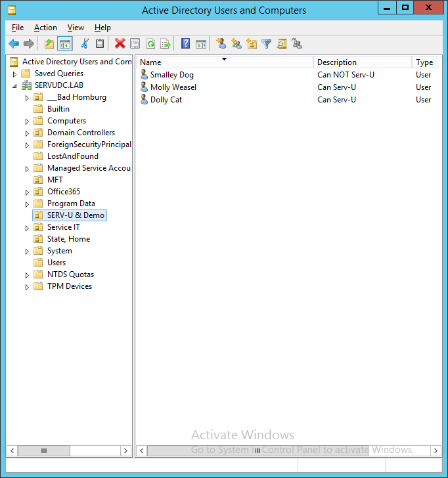Image resolution: width=448 pixels, height=478 pixels.
Task: Select the LostAndFound container
Action: [72, 156]
